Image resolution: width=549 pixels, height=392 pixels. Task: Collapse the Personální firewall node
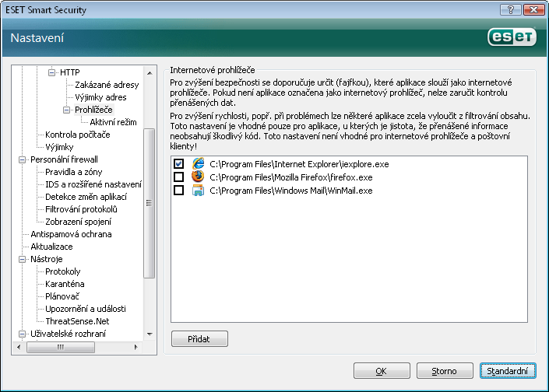point(22,159)
